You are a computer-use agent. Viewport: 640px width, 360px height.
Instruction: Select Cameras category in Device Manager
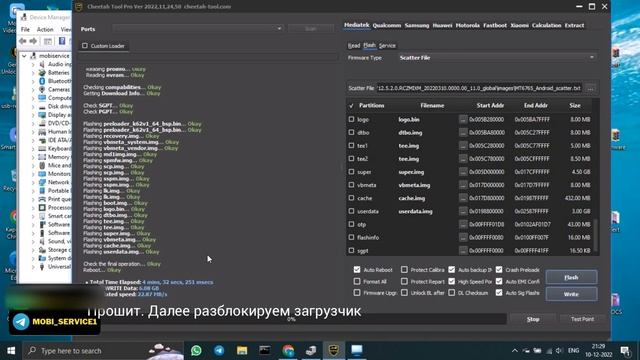59,89
